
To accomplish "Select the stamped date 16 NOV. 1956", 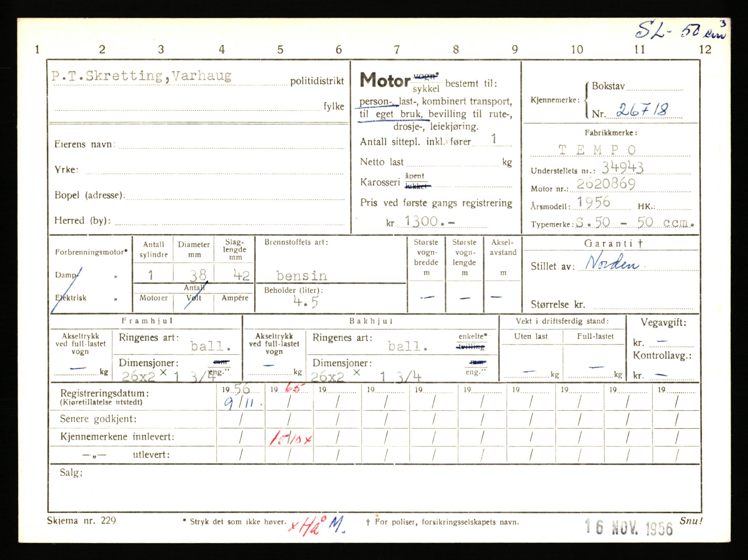I will click(x=628, y=528).
